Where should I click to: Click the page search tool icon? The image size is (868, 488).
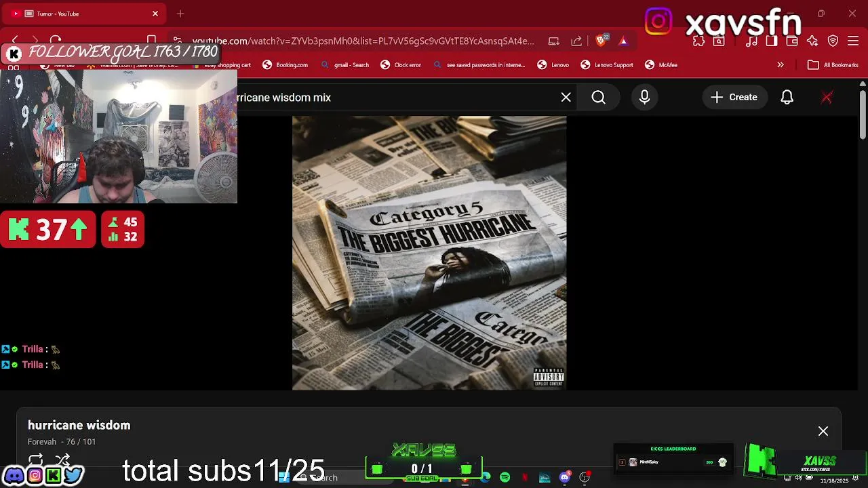(x=719, y=41)
